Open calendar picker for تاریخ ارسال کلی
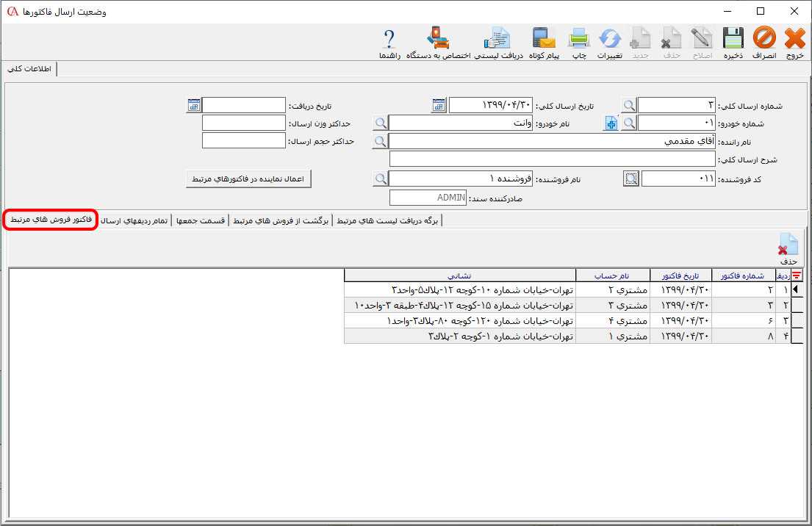This screenshot has height=526, width=812. (x=439, y=105)
